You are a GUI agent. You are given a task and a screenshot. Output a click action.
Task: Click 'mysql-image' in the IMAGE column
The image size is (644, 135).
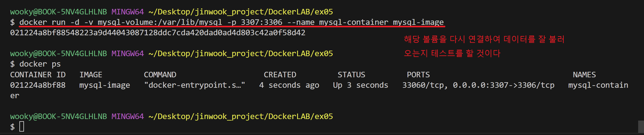click(105, 85)
